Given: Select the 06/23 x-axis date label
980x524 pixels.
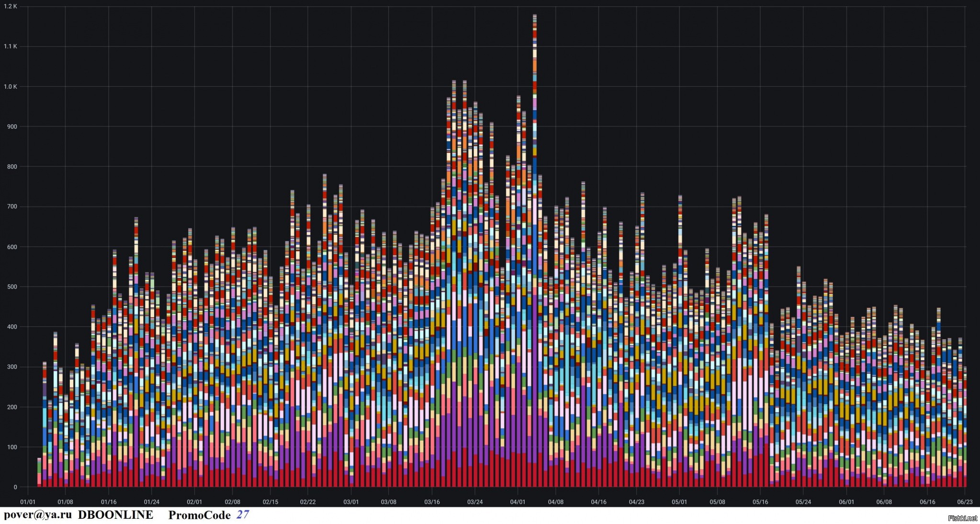Looking at the screenshot, I should [965, 502].
